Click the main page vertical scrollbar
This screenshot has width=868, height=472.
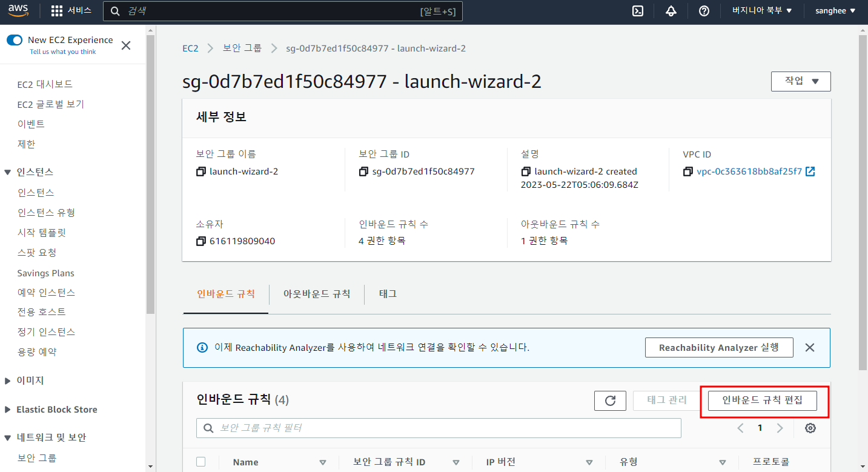click(863, 202)
